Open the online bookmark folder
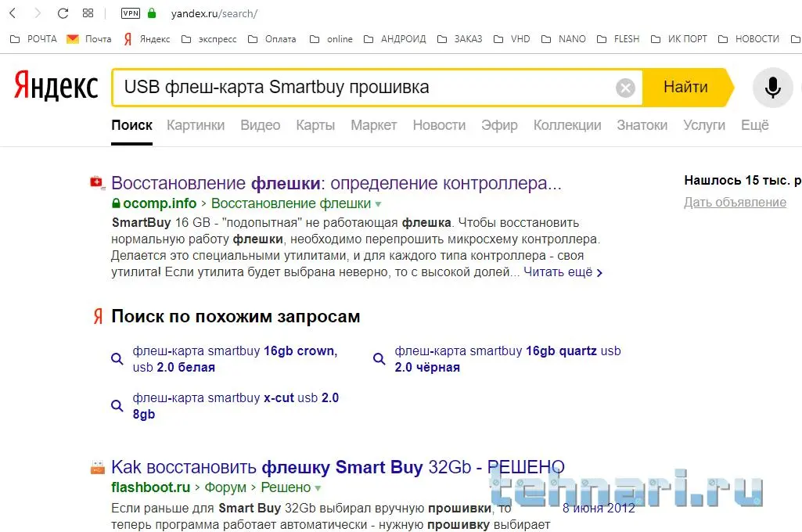The width and height of the screenshot is (802, 532). click(332, 39)
